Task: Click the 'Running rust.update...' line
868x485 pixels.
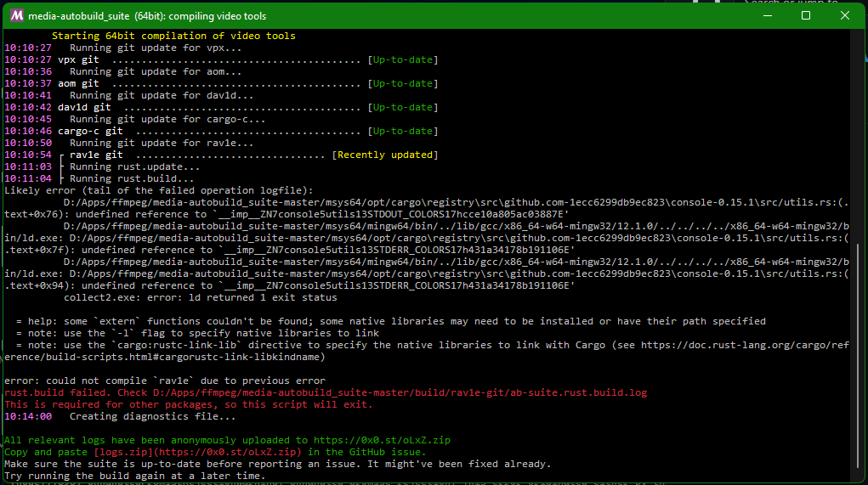Action: coord(134,167)
